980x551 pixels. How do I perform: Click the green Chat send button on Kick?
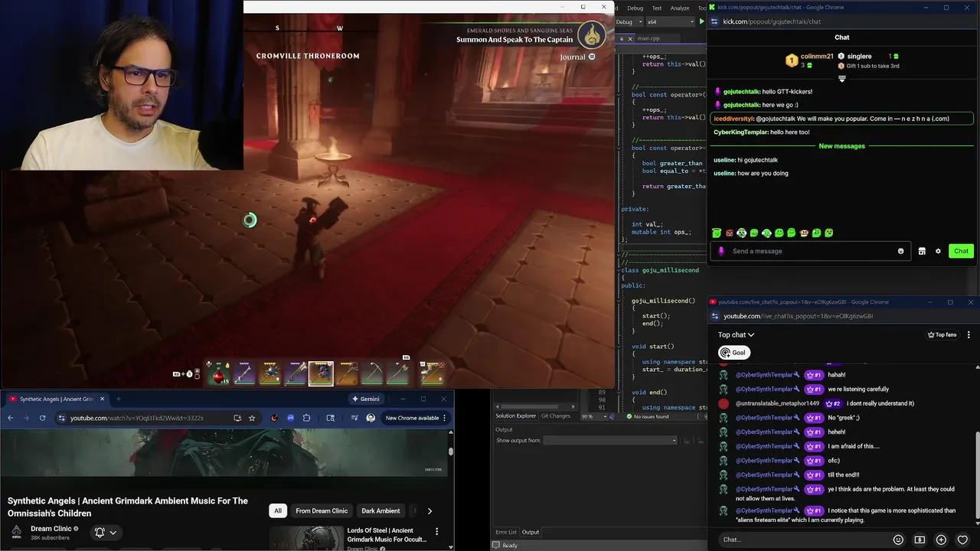pos(961,251)
